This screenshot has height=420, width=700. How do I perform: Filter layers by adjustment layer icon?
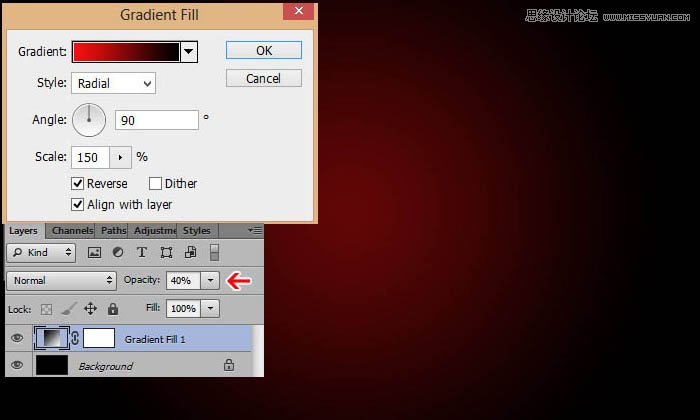coord(118,252)
